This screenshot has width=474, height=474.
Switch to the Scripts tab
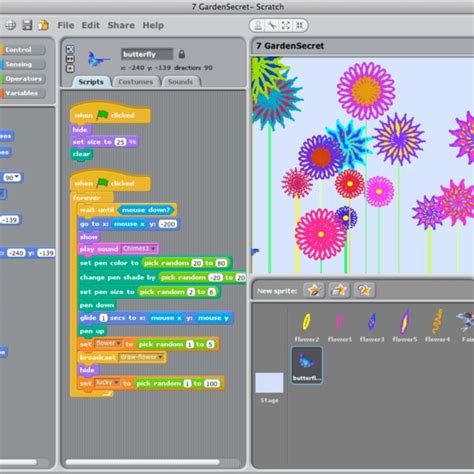click(91, 82)
